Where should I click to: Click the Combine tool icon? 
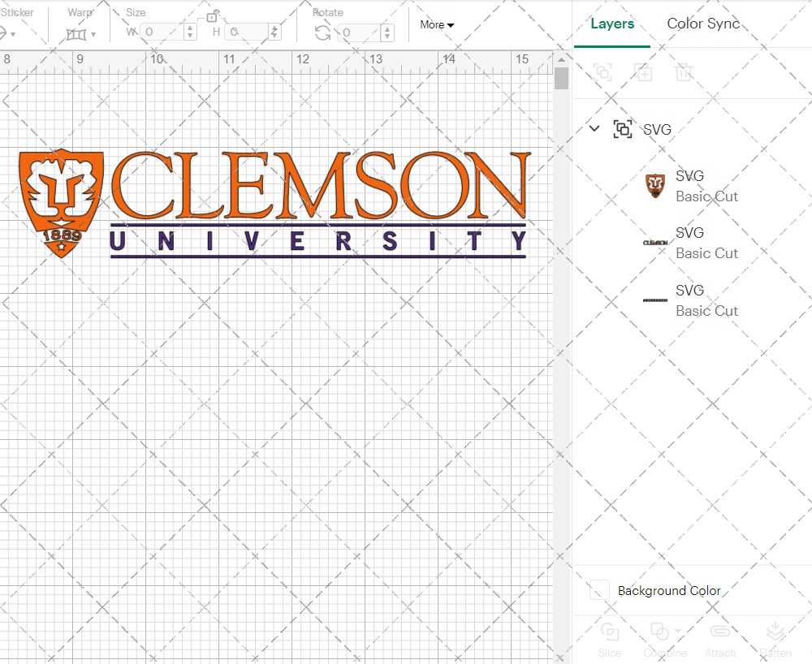tap(661, 631)
